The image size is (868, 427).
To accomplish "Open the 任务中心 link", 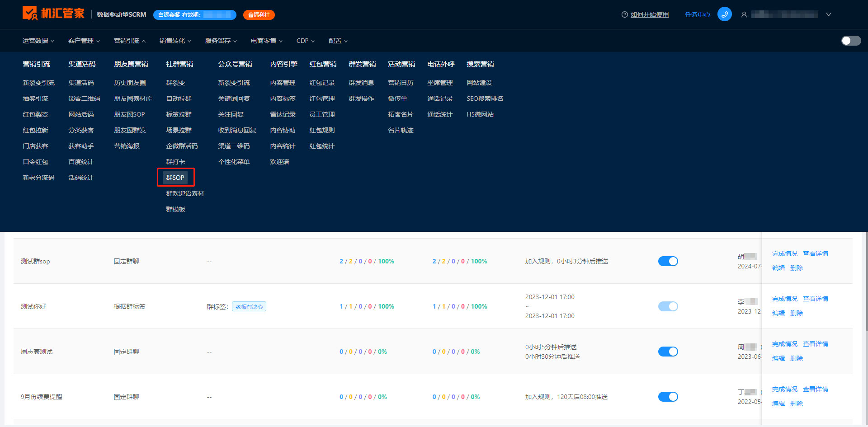I will (x=698, y=14).
